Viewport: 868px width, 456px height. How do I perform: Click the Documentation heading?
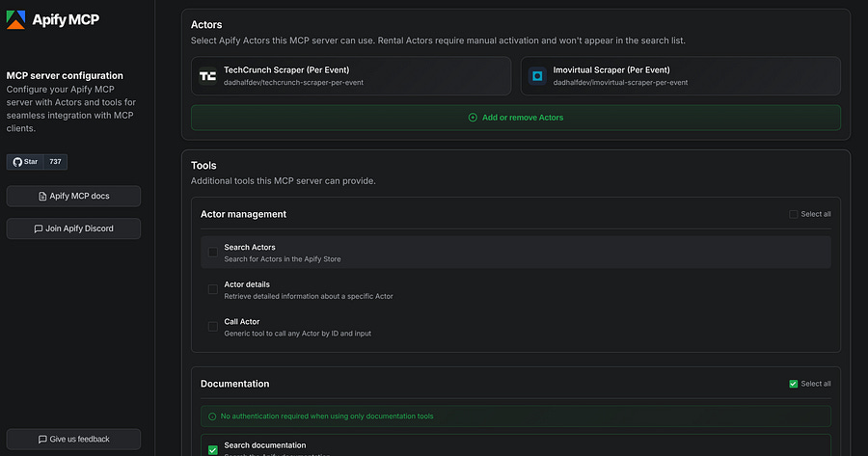tap(234, 384)
